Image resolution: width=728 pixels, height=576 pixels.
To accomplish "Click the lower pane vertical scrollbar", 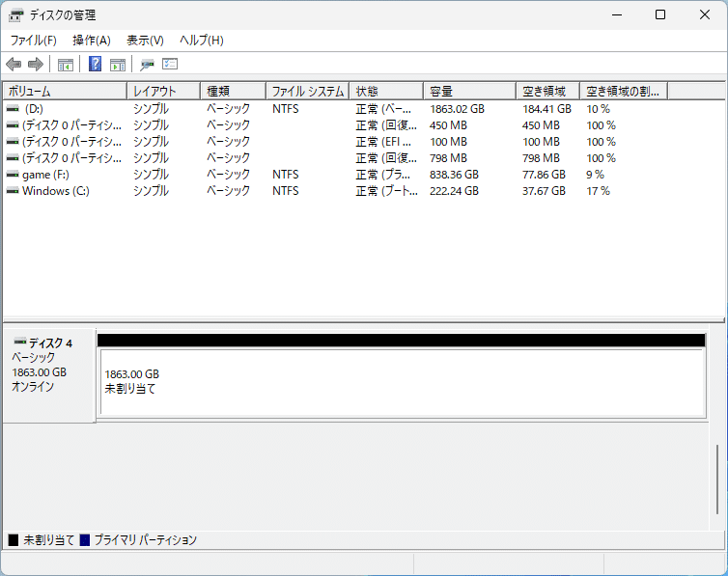I will point(717,480).
